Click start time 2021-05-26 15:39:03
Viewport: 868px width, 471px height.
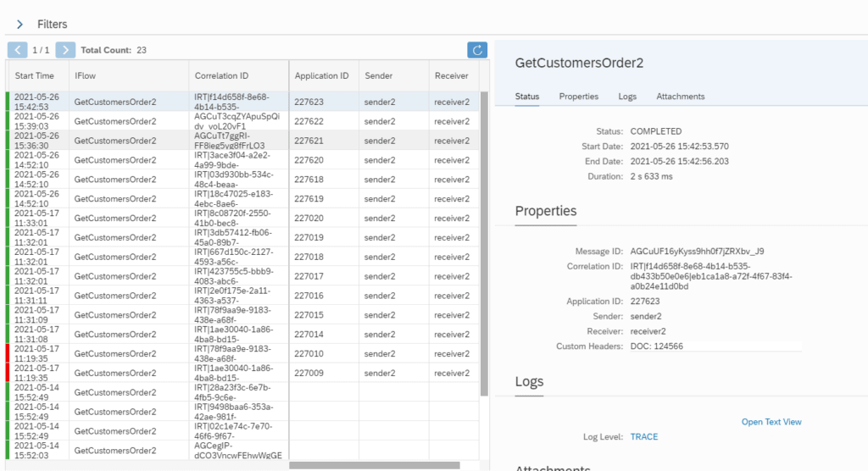[36, 121]
